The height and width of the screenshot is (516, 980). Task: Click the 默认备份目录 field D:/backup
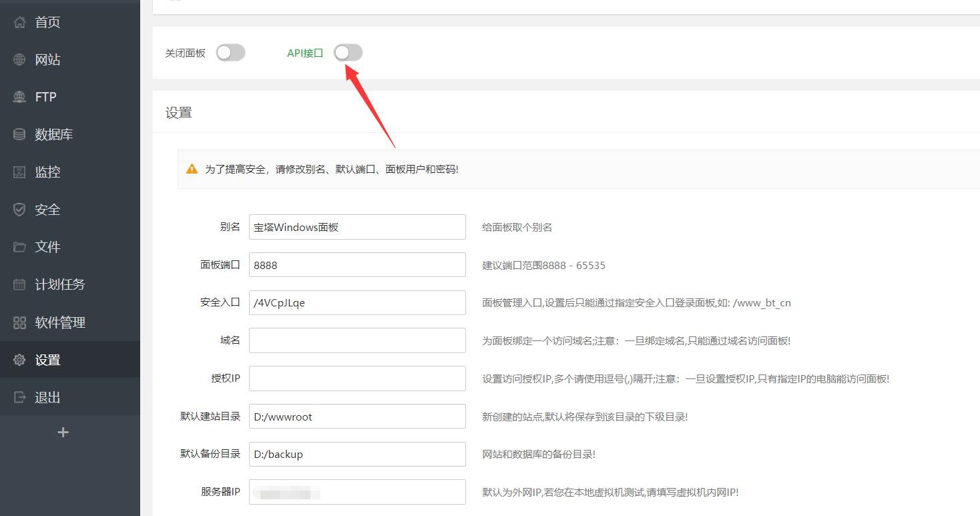tap(357, 454)
